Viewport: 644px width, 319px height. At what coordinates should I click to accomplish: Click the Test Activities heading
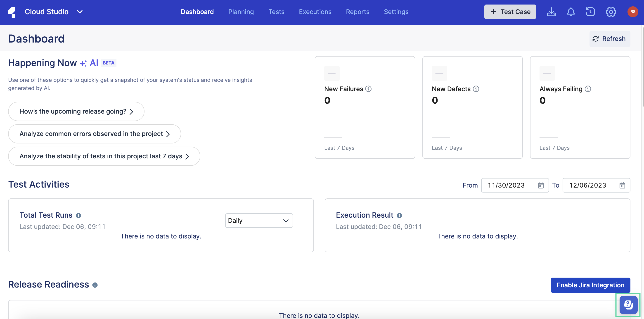click(39, 184)
